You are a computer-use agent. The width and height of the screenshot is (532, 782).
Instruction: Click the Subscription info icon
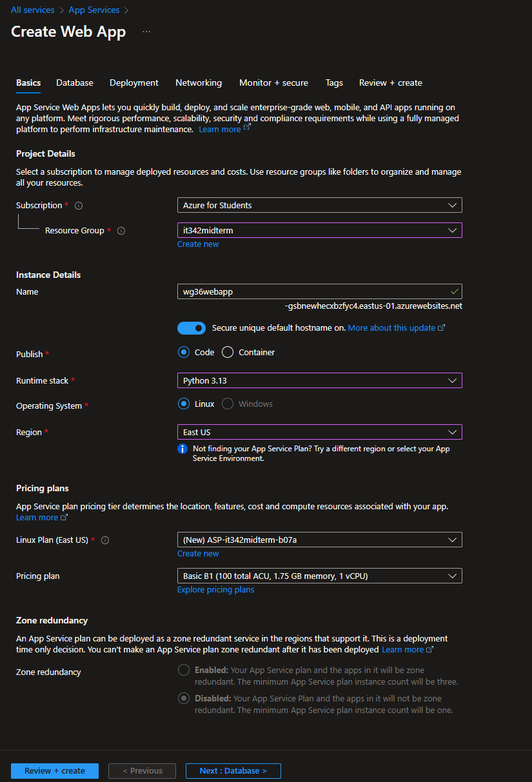point(79,206)
